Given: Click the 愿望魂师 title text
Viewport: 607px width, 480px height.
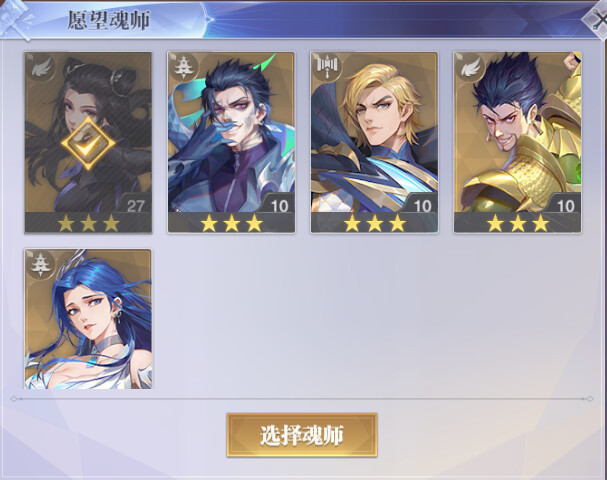Looking at the screenshot, I should [x=109, y=20].
